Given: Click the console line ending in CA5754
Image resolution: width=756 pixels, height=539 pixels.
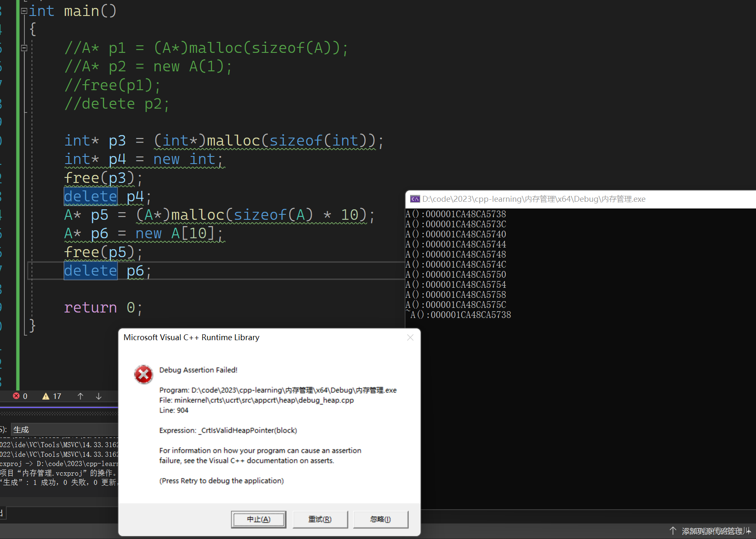Looking at the screenshot, I should pyautogui.click(x=456, y=284).
